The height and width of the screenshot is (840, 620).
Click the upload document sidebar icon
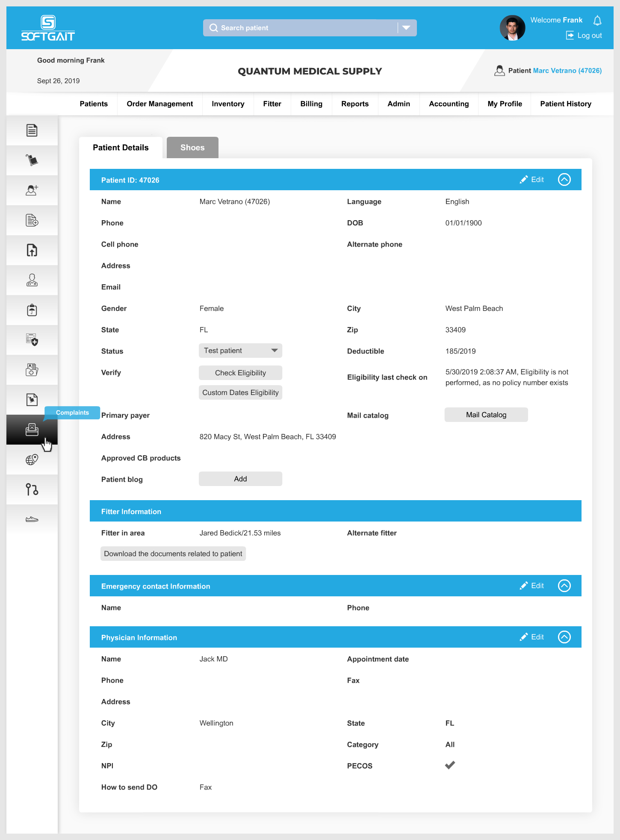[32, 250]
